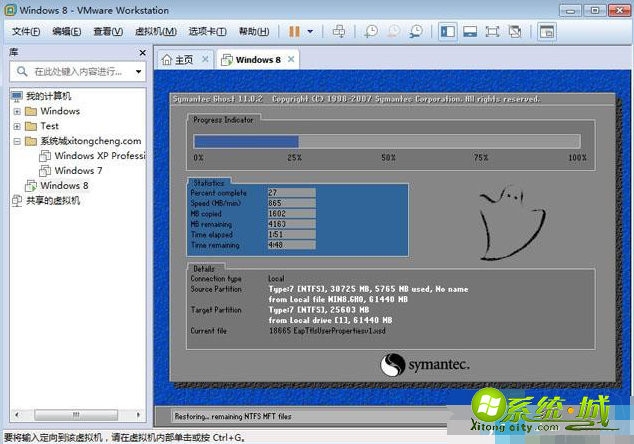Maximize the VMware Workstation window
Viewport: 634px width, 444px height.
point(594,11)
